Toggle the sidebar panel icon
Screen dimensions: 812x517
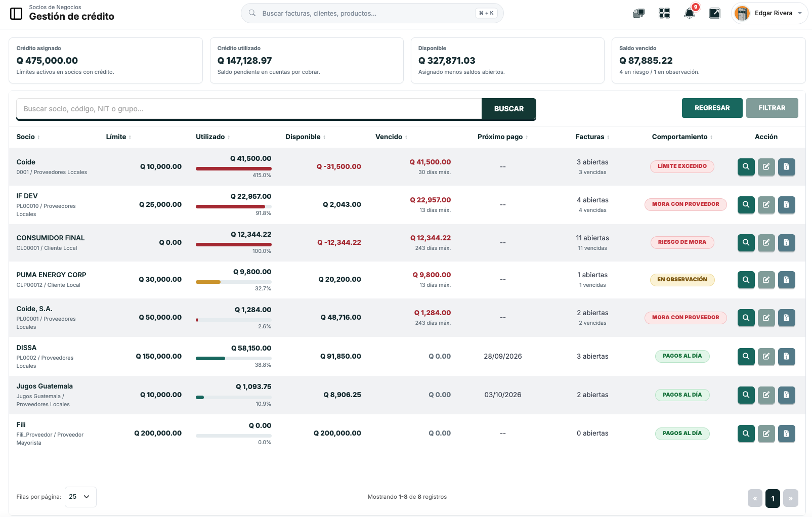click(16, 14)
